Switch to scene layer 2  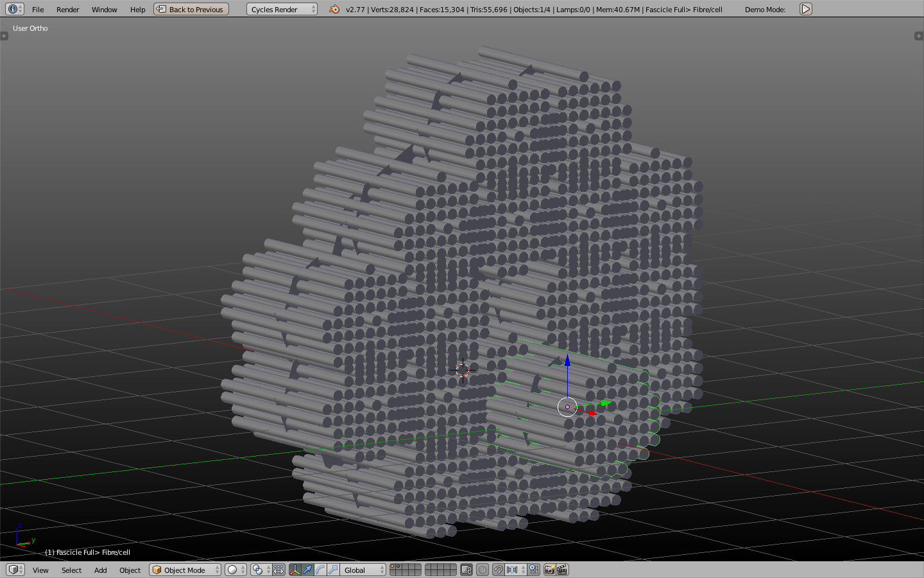(398, 566)
